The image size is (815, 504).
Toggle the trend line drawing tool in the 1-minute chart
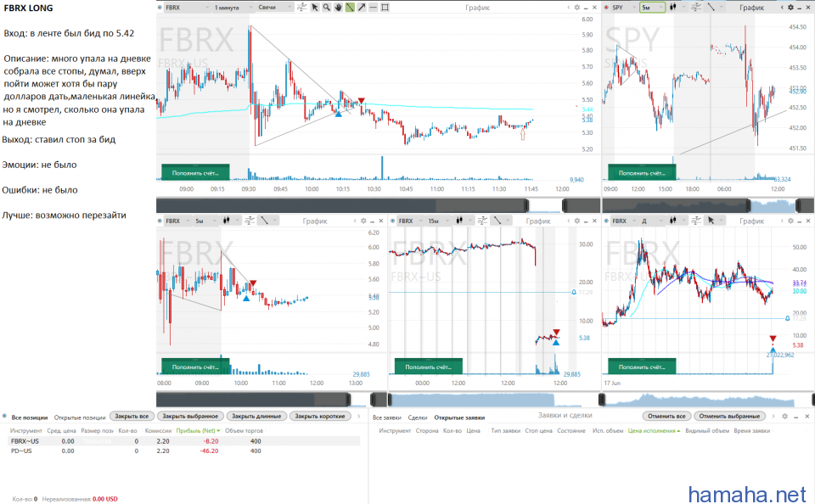coord(350,8)
